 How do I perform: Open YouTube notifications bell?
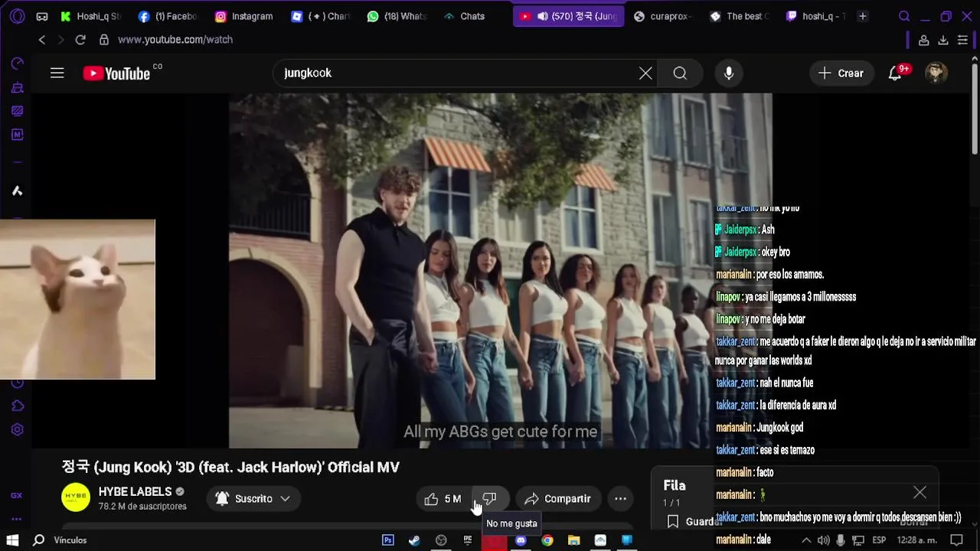point(896,73)
